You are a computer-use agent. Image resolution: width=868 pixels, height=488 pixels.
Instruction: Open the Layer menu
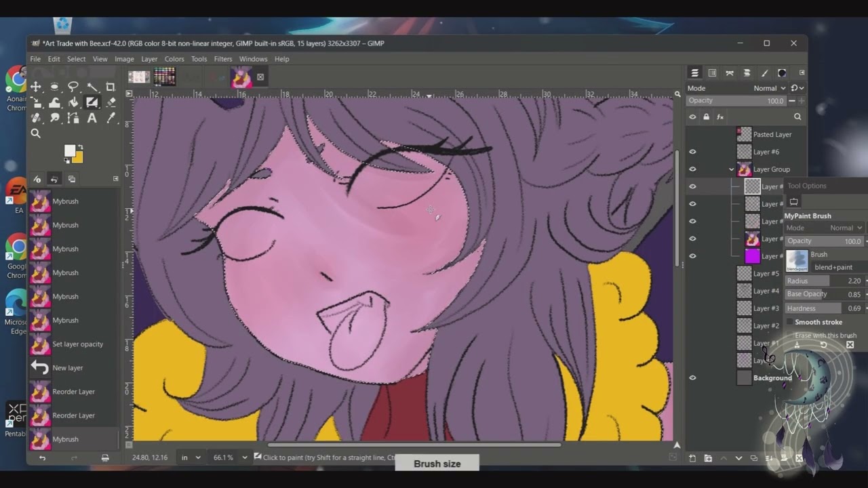(x=149, y=59)
